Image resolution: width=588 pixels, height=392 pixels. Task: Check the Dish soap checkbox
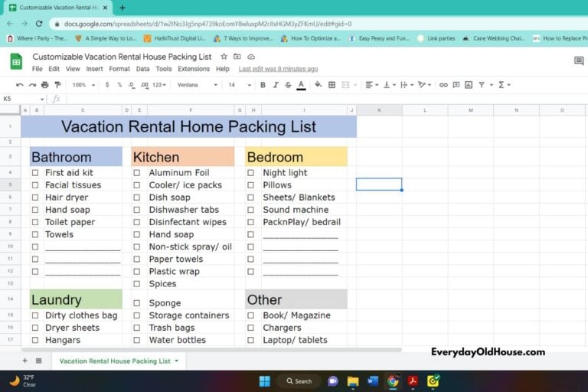(x=137, y=198)
